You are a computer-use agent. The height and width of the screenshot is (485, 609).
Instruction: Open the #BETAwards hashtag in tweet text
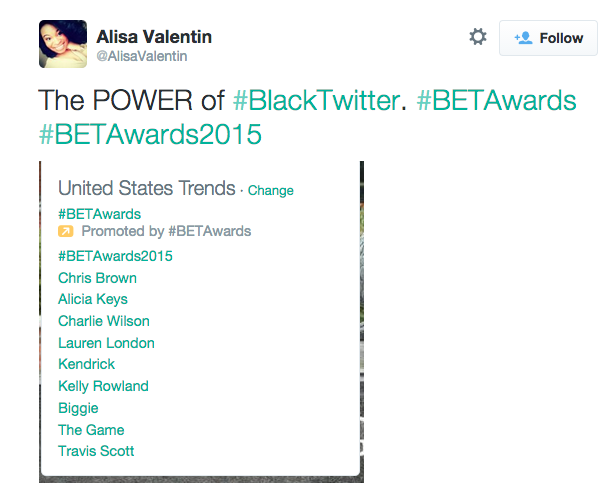pyautogui.click(x=496, y=100)
